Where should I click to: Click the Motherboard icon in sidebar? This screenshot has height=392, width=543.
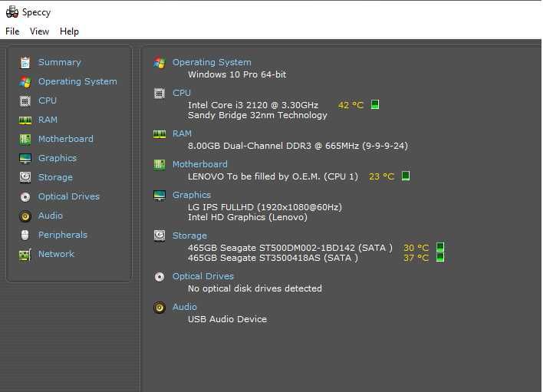25,139
